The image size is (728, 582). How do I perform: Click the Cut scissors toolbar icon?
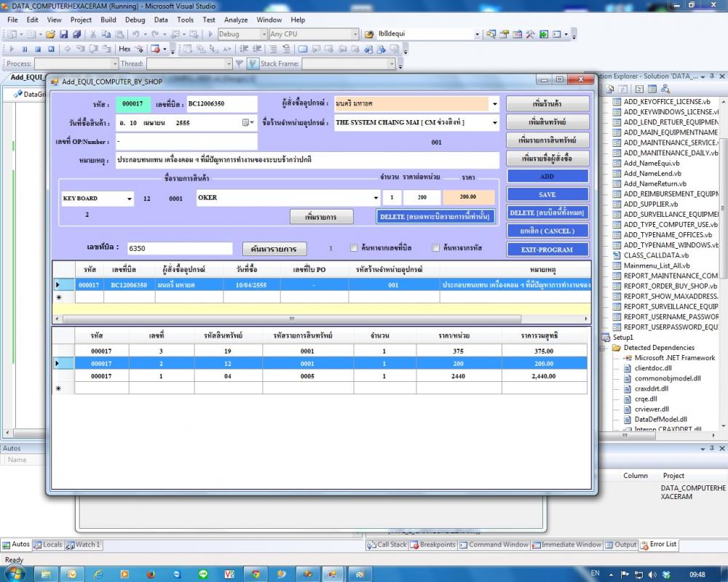coord(93,34)
